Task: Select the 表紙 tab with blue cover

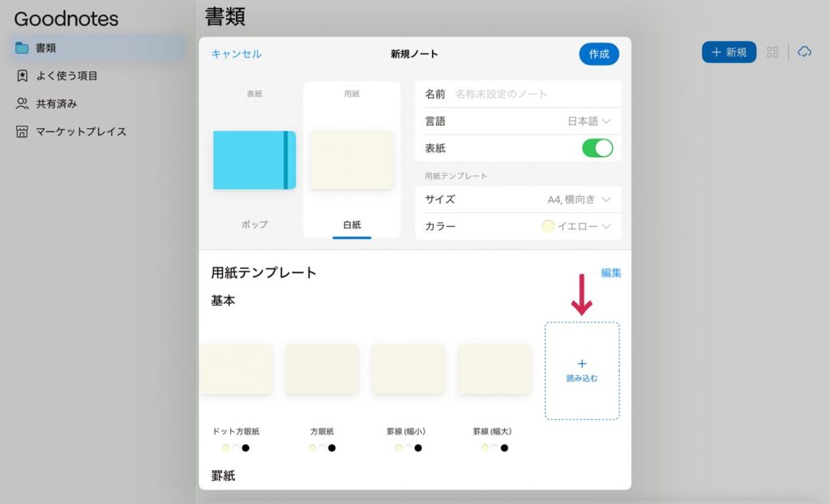Action: tap(255, 160)
